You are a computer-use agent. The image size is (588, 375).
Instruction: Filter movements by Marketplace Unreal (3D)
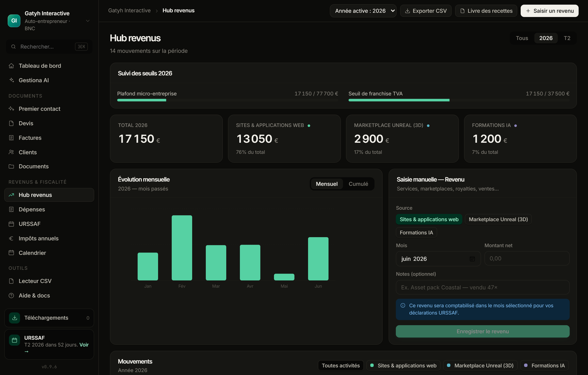(480, 365)
